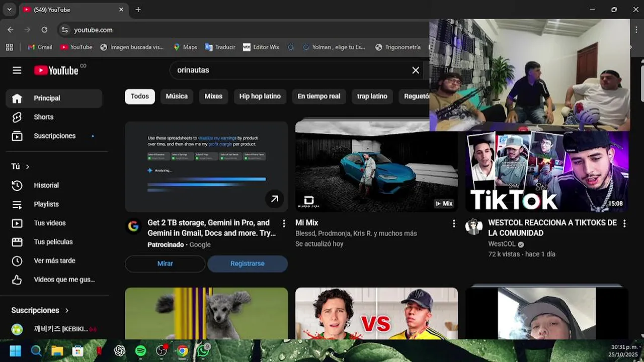Open Tus videos from the sidebar

tap(54, 223)
